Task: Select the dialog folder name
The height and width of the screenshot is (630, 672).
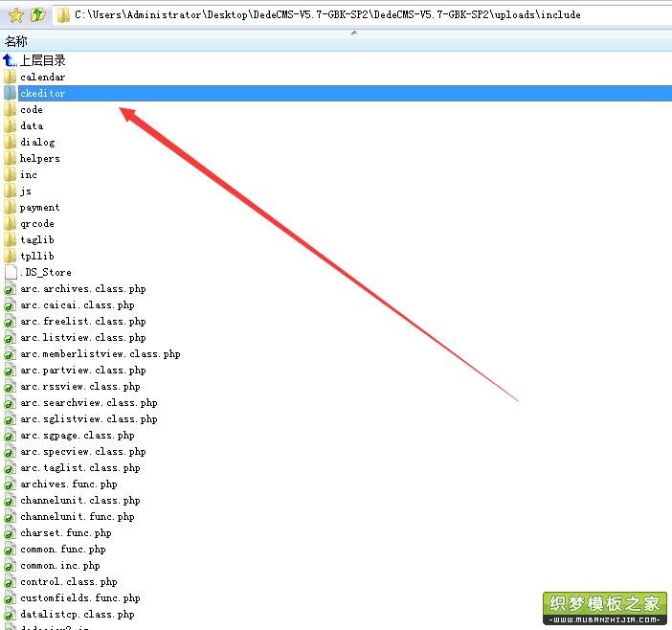Action: (37, 143)
